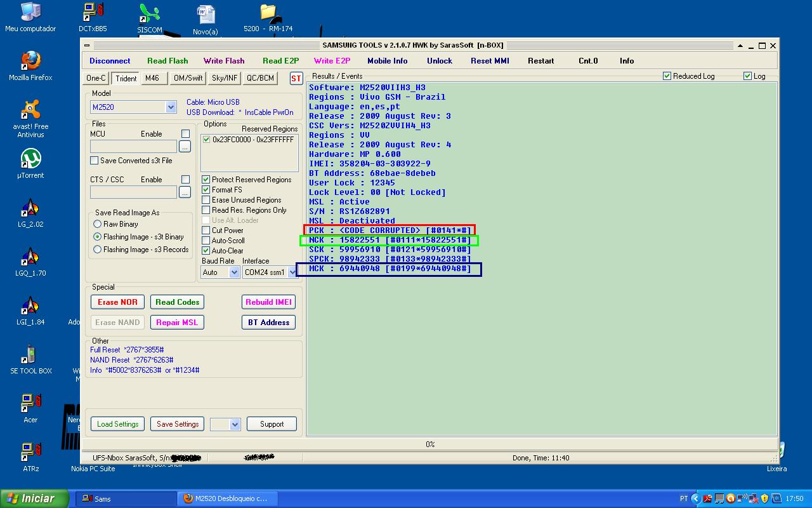
Task: Select Flashing Image - s3 Records
Action: [x=97, y=250]
